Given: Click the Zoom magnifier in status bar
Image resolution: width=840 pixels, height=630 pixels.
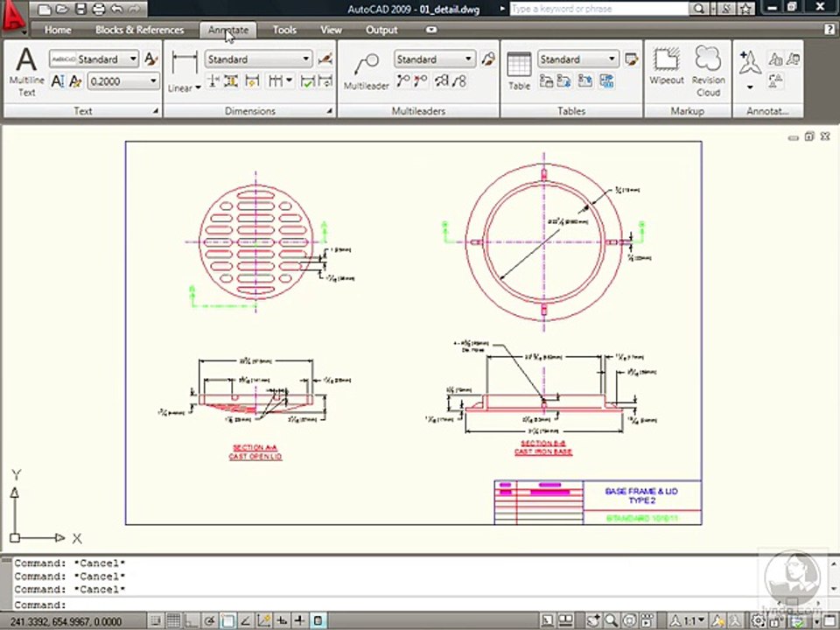Looking at the screenshot, I should [x=612, y=620].
